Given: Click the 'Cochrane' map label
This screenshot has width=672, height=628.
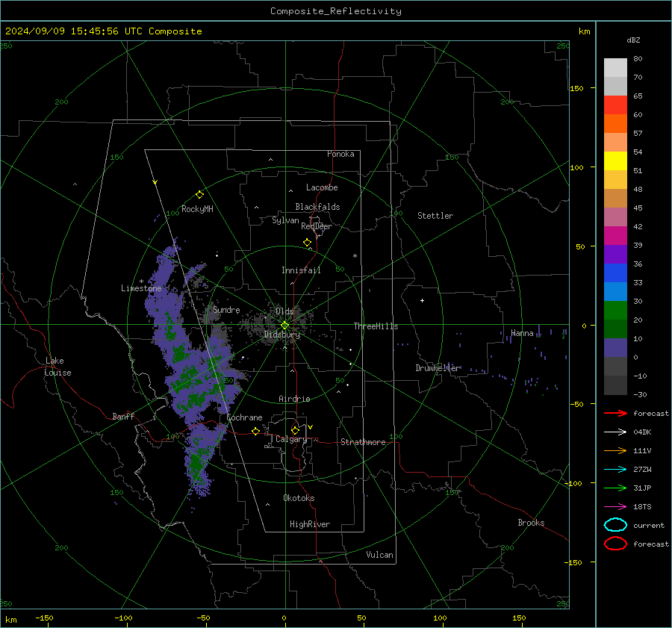Looking at the screenshot, I should point(244,417).
